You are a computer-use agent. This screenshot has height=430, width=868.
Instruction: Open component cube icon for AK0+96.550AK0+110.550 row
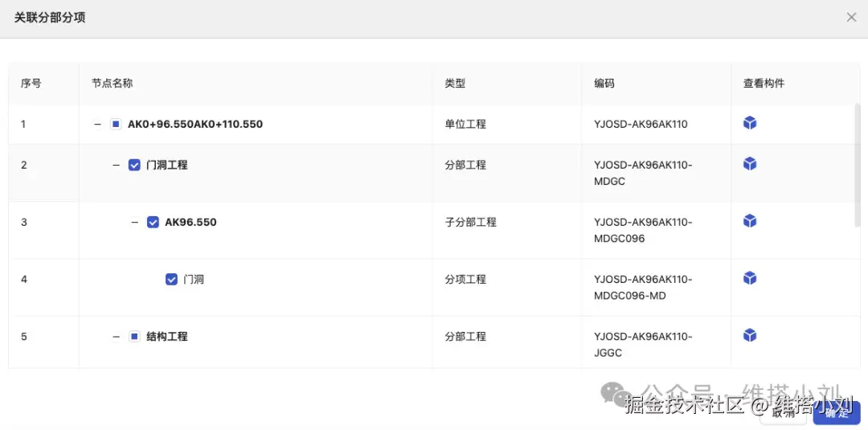[750, 123]
